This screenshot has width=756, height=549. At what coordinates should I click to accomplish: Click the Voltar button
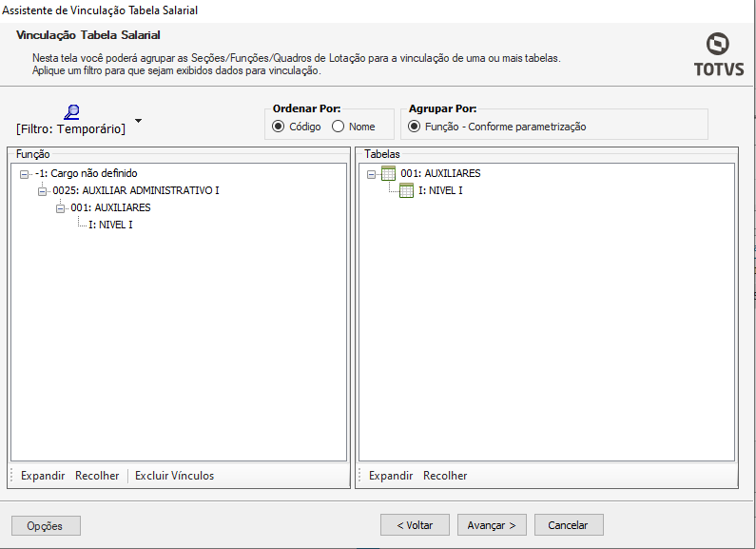tap(415, 525)
